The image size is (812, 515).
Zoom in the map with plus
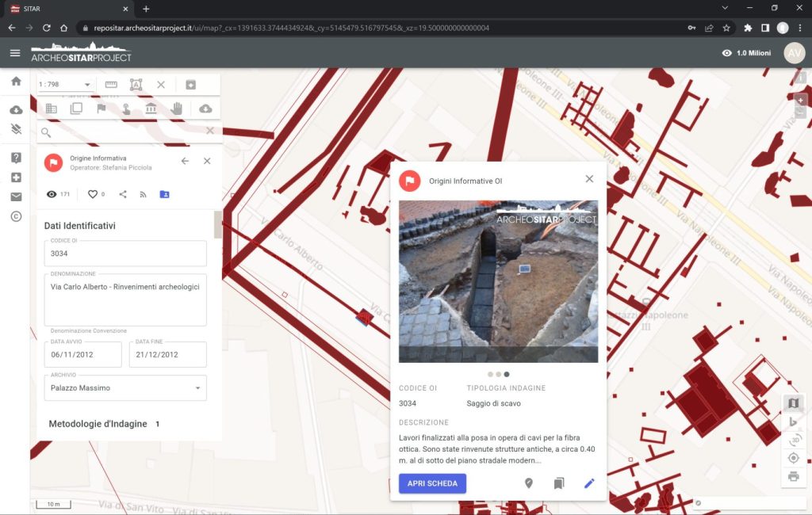[x=801, y=101]
